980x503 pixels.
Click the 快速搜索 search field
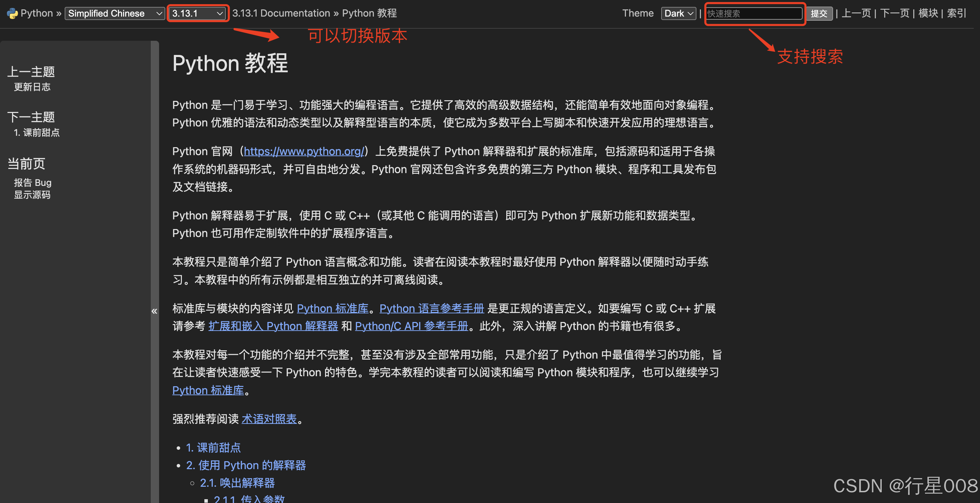754,13
